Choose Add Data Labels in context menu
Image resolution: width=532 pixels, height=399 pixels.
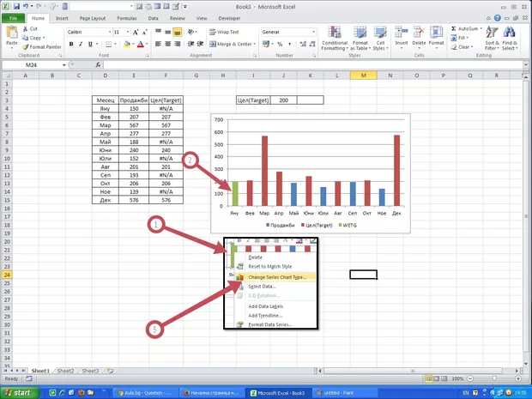coord(265,306)
